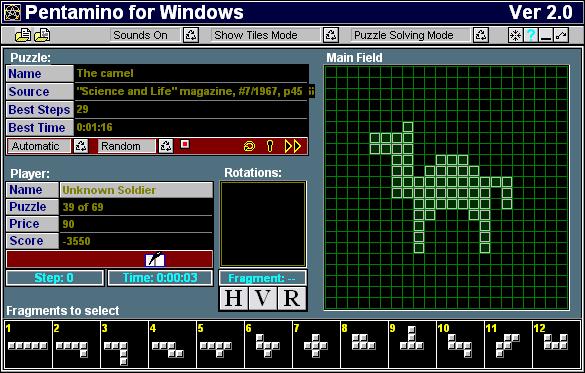The width and height of the screenshot is (585, 373).
Task: Cycle the Random option selector
Action: 166,146
